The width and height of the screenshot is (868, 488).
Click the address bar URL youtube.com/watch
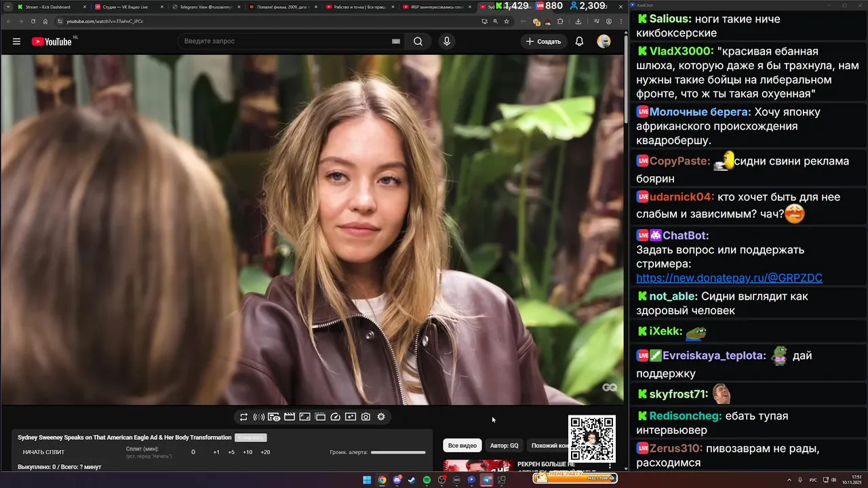[x=104, y=21]
